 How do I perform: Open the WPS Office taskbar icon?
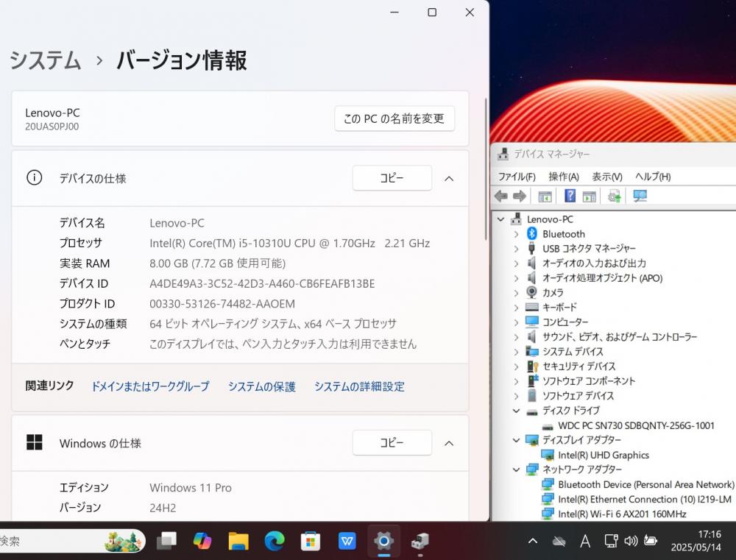(347, 541)
